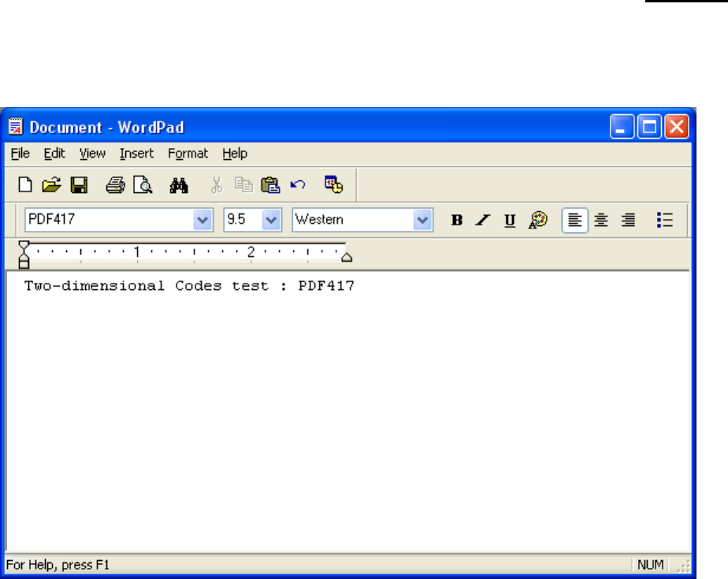This screenshot has width=728, height=579.
Task: Print the document using the printer icon
Action: point(115,185)
